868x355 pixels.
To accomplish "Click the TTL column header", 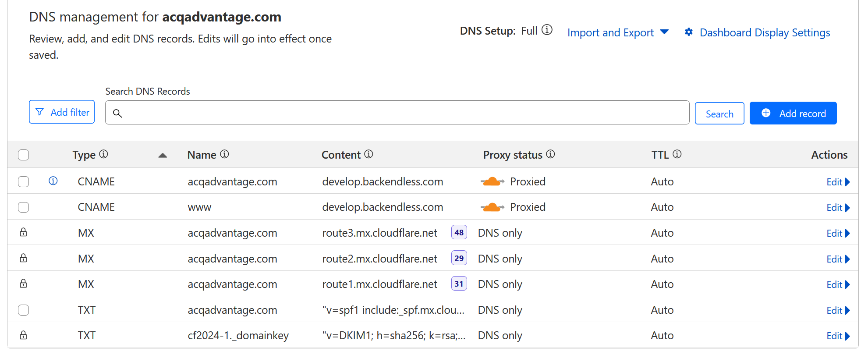I will click(x=660, y=155).
